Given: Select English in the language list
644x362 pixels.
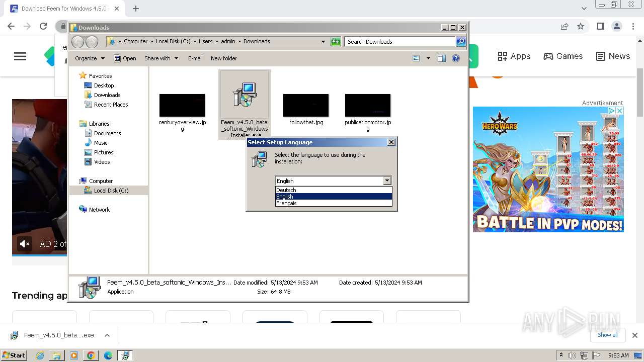Looking at the screenshot, I should pyautogui.click(x=334, y=197).
